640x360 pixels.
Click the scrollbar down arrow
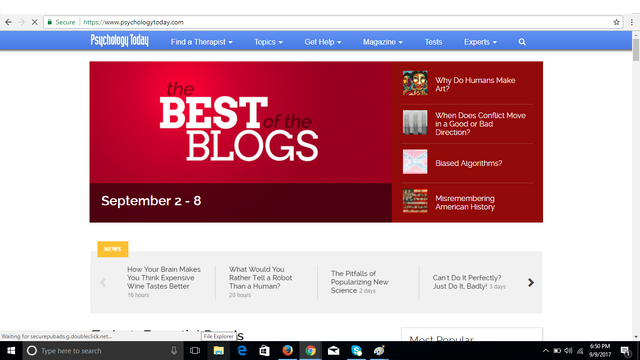click(x=636, y=337)
